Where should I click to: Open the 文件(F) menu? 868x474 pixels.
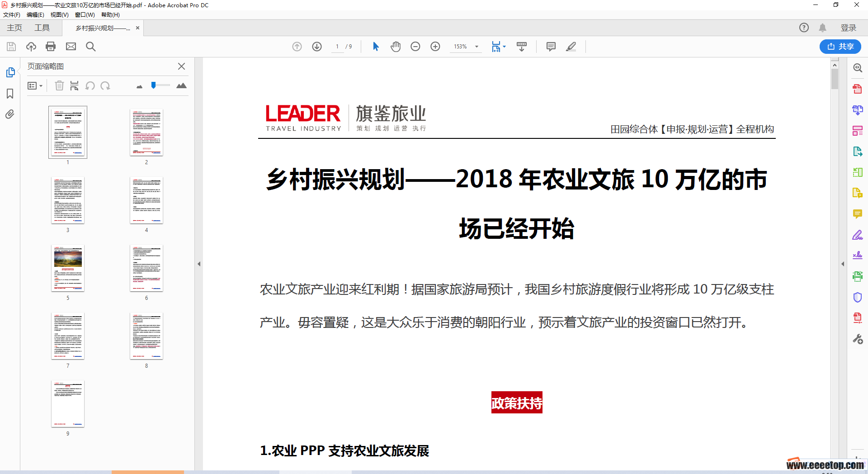(12, 14)
